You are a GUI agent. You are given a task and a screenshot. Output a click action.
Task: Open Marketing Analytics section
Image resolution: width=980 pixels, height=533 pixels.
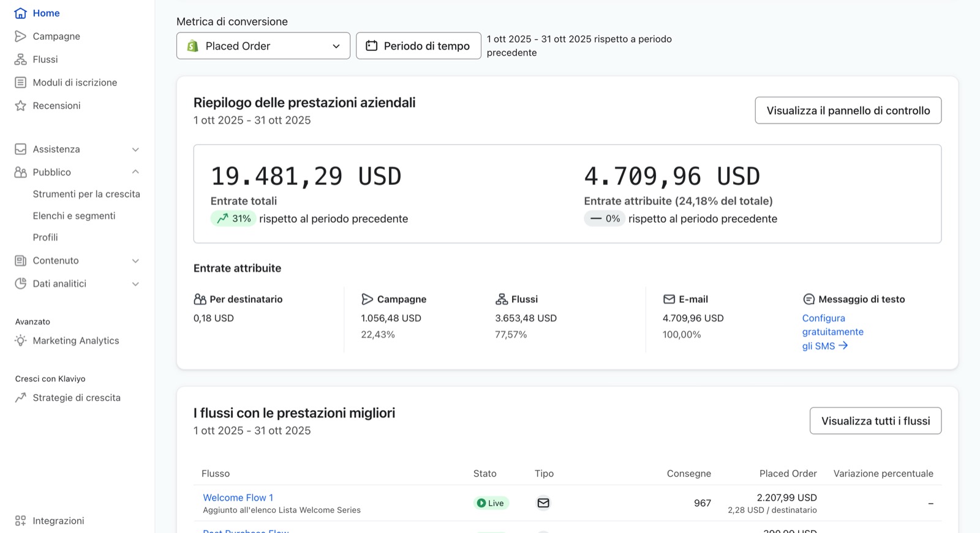pyautogui.click(x=77, y=341)
